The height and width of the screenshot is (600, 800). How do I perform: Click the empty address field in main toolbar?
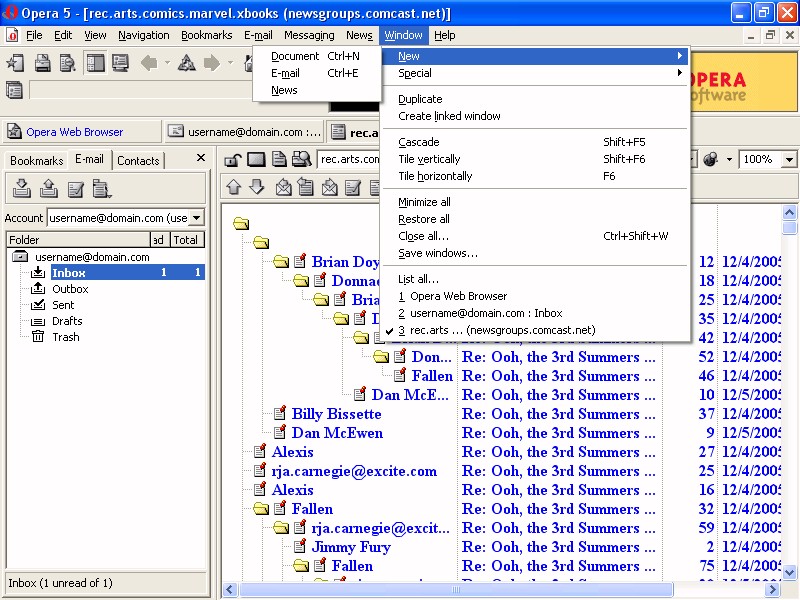[x=141, y=90]
